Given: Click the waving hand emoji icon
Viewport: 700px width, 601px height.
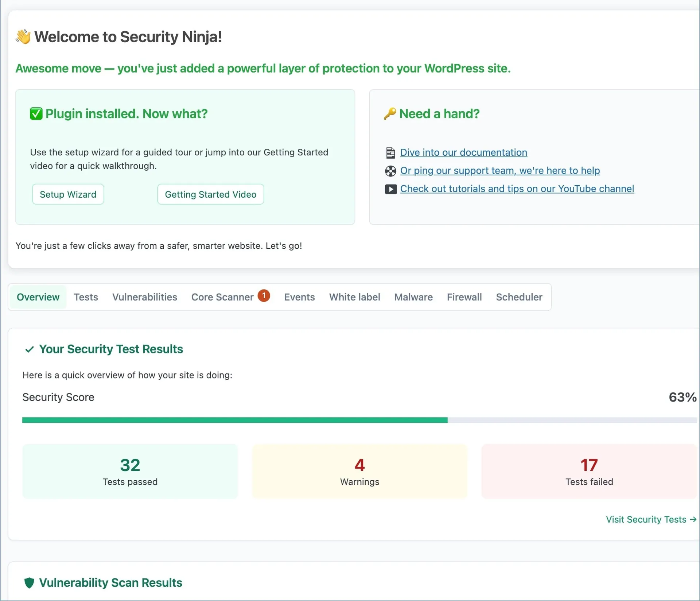Looking at the screenshot, I should pyautogui.click(x=23, y=37).
